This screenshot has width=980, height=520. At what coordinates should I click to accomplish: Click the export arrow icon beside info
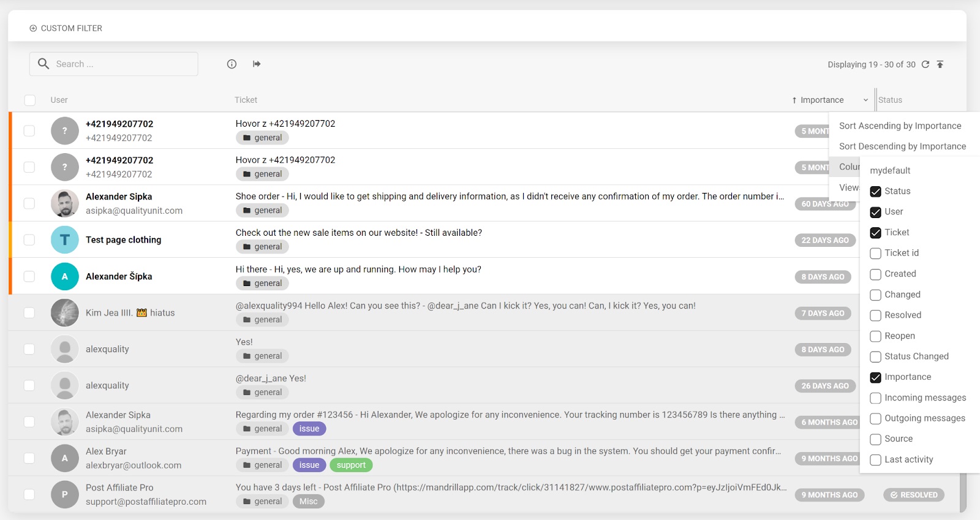[x=257, y=64]
